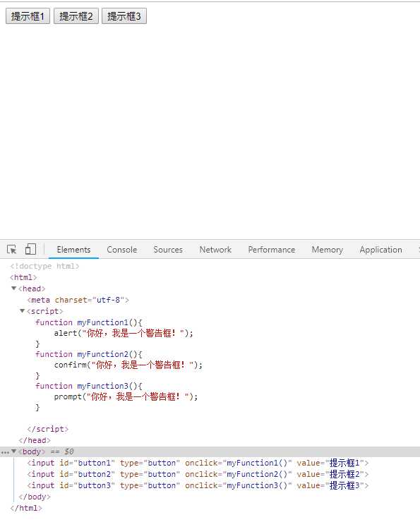This screenshot has width=420, height=522.
Task: Select the prompt("你好，我是一个警告框！") line
Action: (126, 396)
